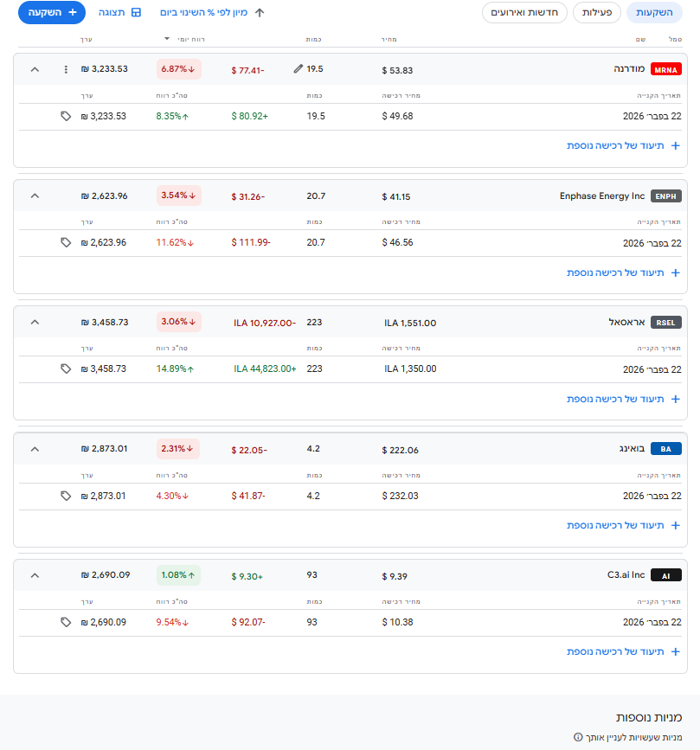Click the blue השקעה add button

click(x=52, y=13)
